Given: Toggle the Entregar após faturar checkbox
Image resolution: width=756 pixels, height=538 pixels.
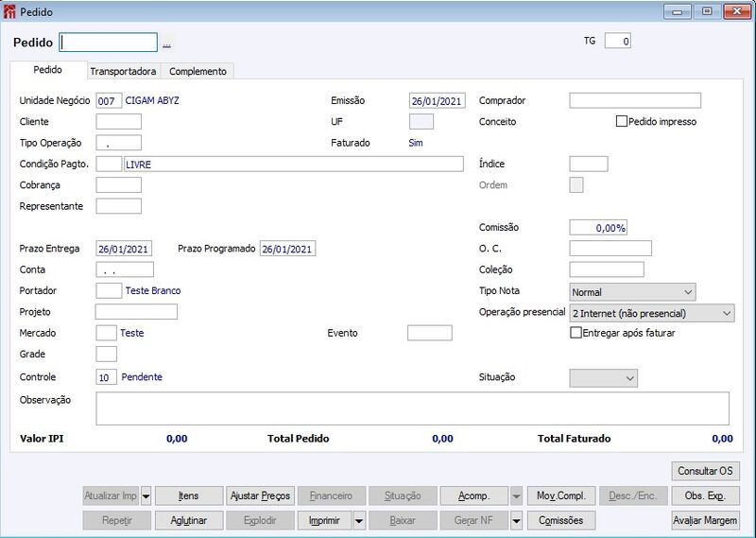Looking at the screenshot, I should pyautogui.click(x=576, y=333).
